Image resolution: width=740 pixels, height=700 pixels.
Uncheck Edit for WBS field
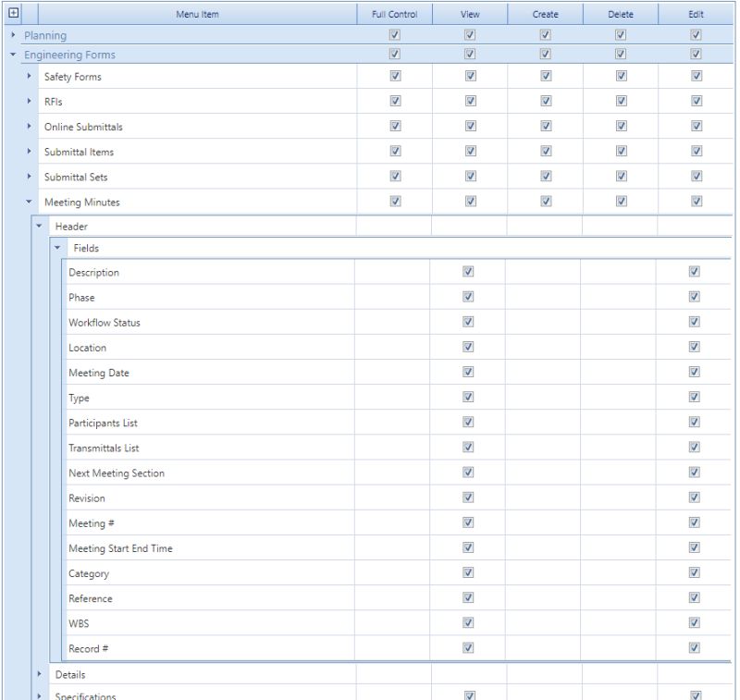(x=695, y=622)
